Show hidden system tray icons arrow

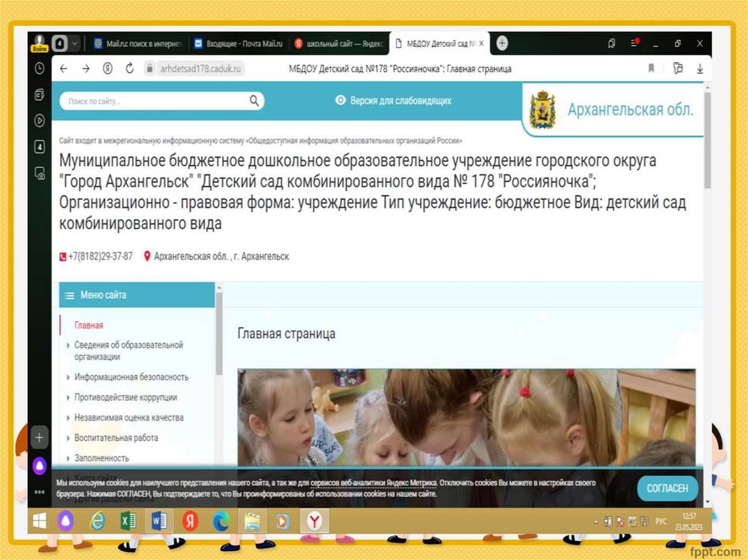[596, 522]
